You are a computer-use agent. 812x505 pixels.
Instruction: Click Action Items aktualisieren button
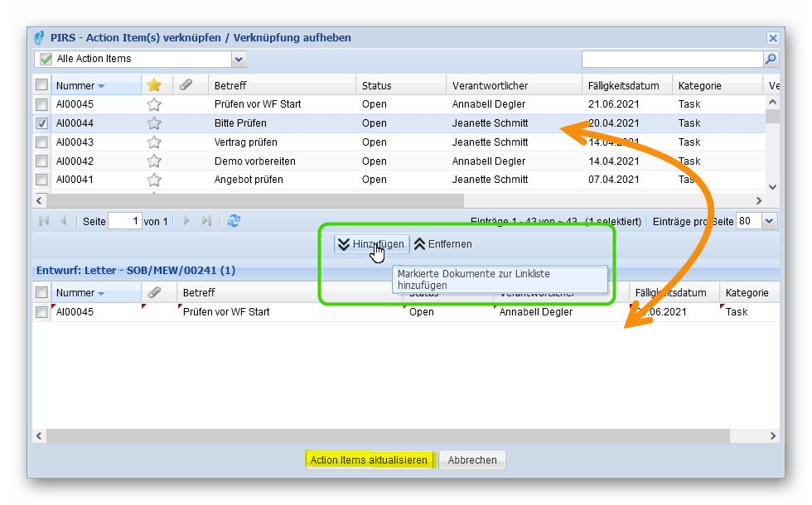[369, 460]
